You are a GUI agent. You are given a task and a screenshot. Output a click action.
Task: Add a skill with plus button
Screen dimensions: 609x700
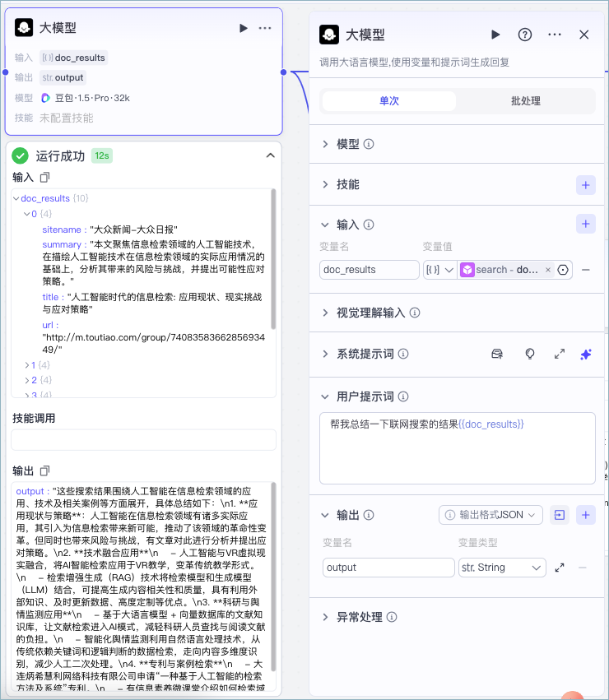pos(586,185)
